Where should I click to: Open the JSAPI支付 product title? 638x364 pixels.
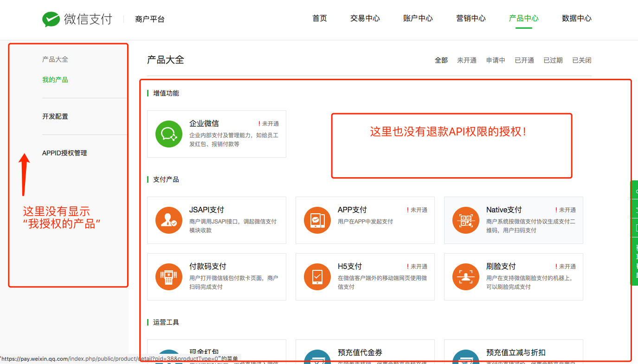click(206, 210)
